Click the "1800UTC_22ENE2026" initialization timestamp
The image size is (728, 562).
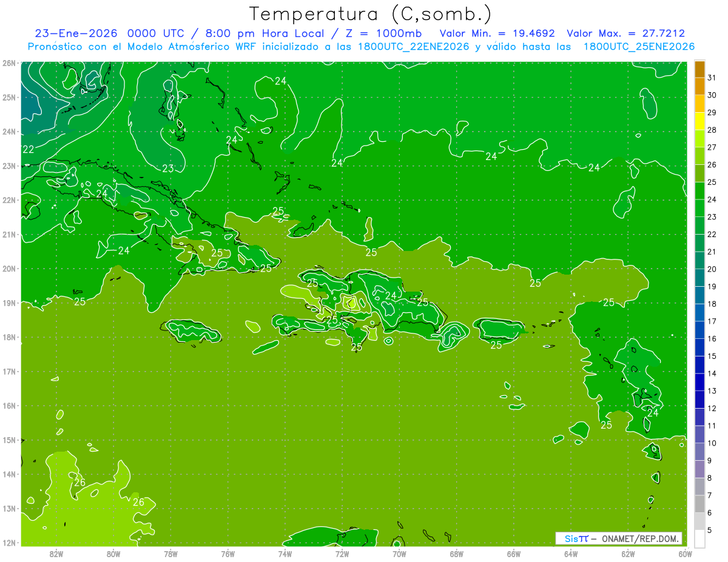click(x=414, y=47)
